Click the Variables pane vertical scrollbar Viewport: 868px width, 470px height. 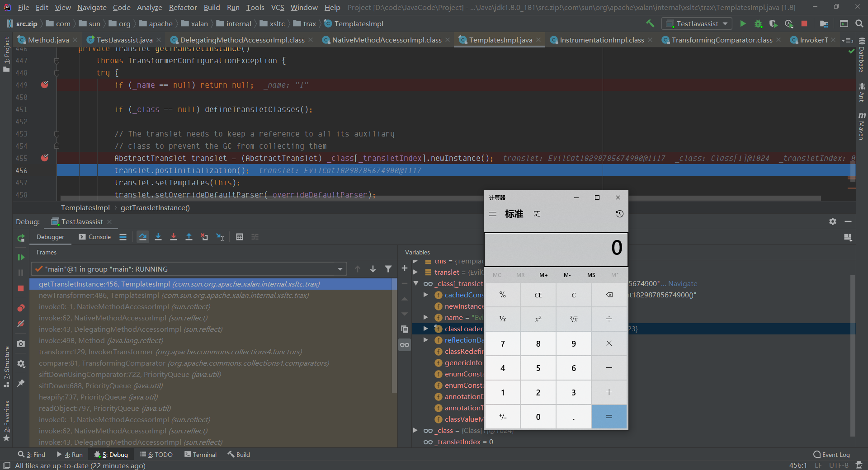[x=853, y=355]
